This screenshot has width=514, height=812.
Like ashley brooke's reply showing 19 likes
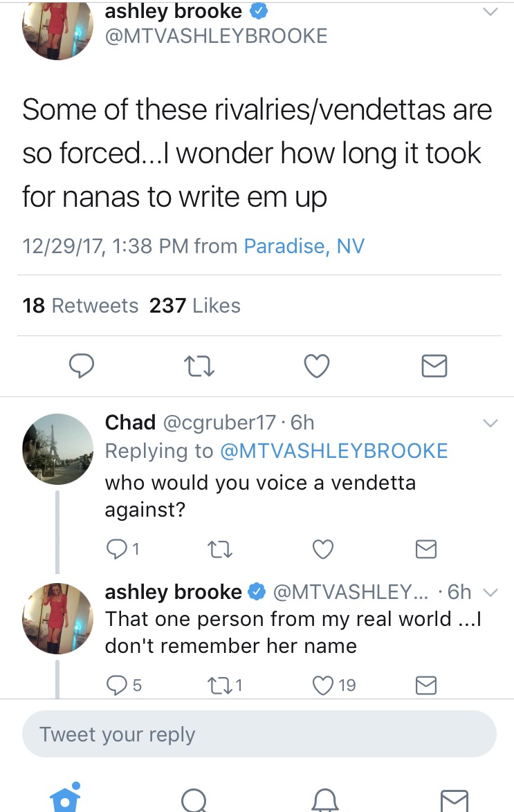tap(323, 685)
